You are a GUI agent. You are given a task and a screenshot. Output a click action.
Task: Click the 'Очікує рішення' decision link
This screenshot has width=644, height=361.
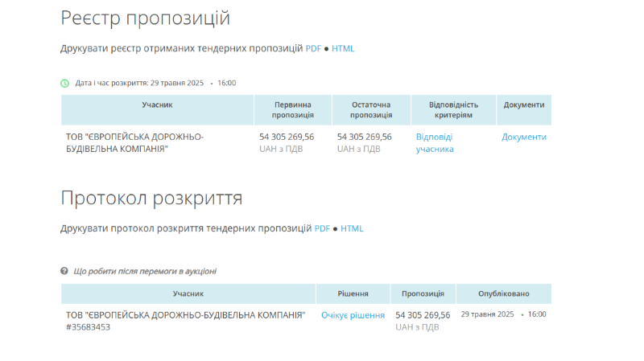353,315
